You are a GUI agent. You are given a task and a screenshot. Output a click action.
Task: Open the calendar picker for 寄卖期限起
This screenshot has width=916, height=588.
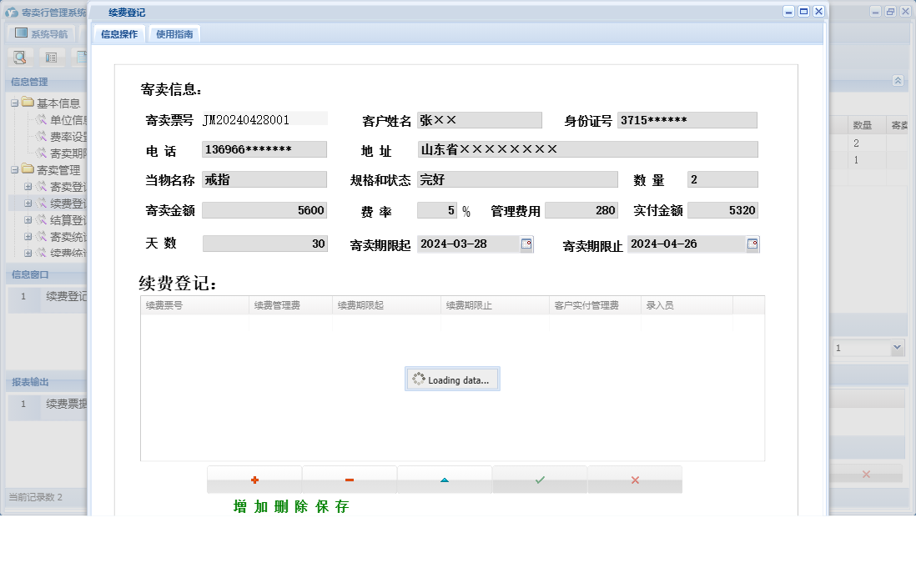pos(528,244)
